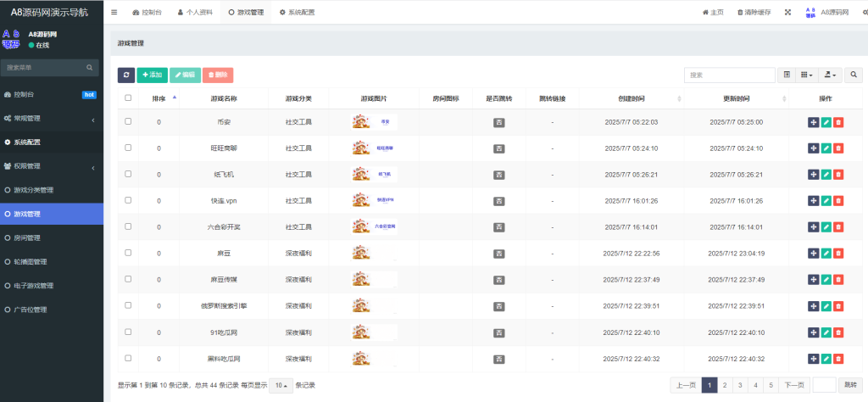Tick the select-all checkbox in the table header
This screenshot has height=402, width=868.
pos(129,98)
